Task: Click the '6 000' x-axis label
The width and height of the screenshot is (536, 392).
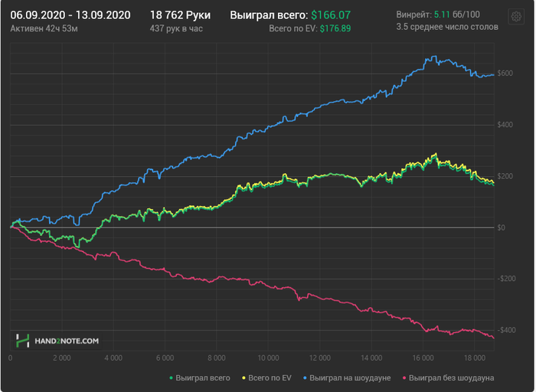Action: [x=165, y=358]
